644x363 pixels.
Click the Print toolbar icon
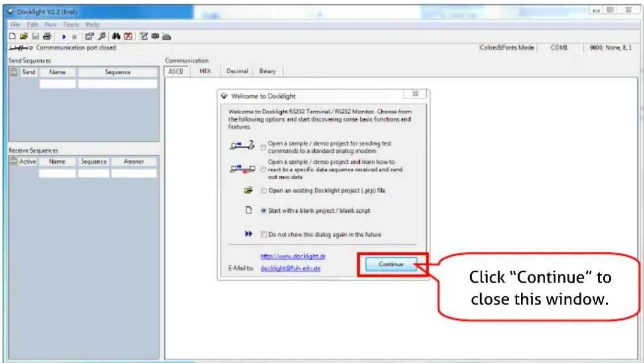pos(47,36)
